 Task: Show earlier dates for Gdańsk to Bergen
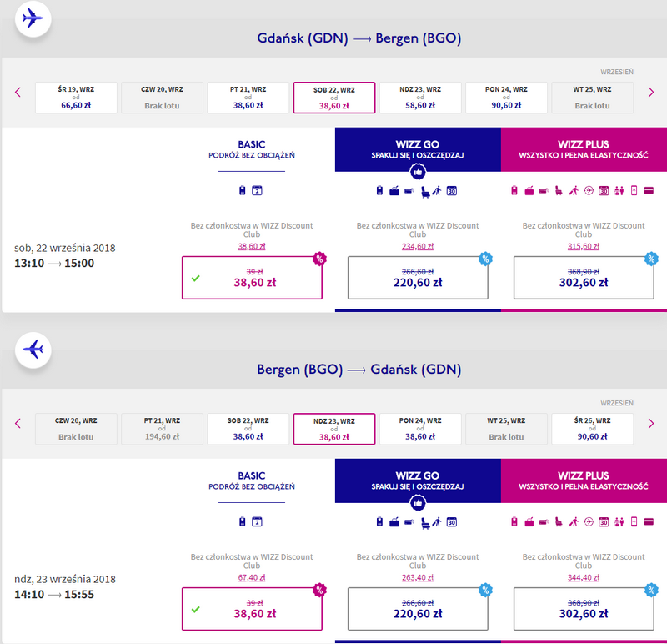pos(18,93)
